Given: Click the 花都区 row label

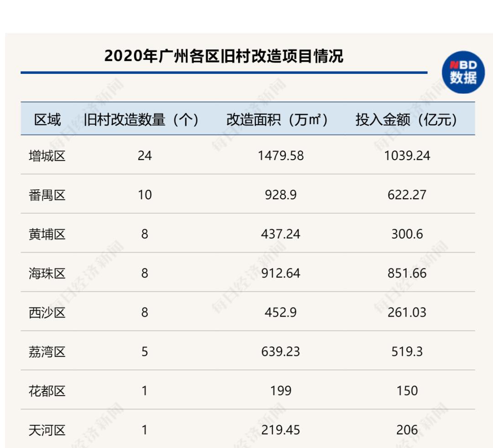Looking at the screenshot, I should click(x=47, y=391).
